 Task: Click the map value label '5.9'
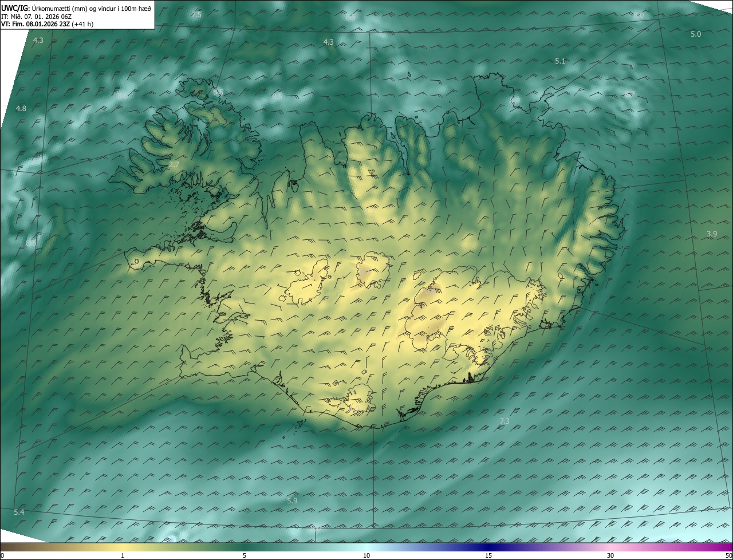pyautogui.click(x=292, y=500)
